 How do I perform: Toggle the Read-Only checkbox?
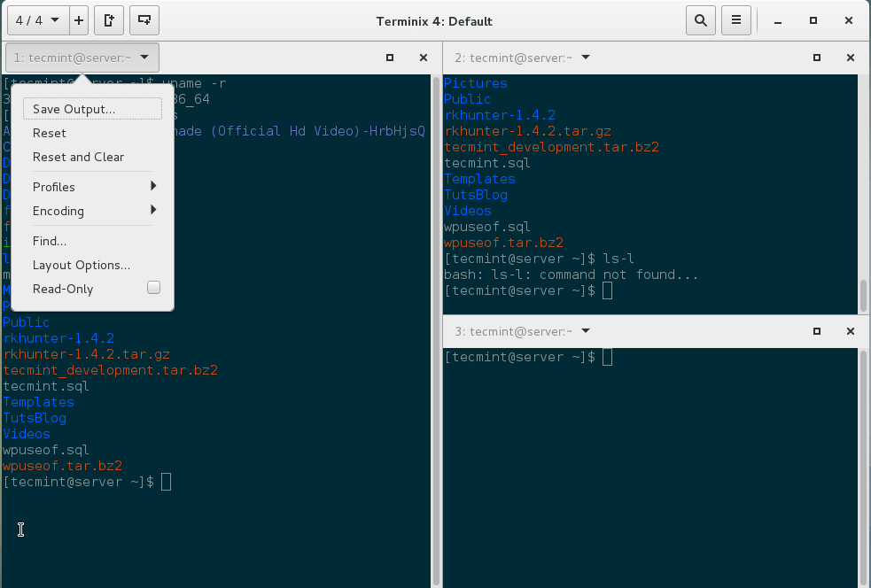153,288
